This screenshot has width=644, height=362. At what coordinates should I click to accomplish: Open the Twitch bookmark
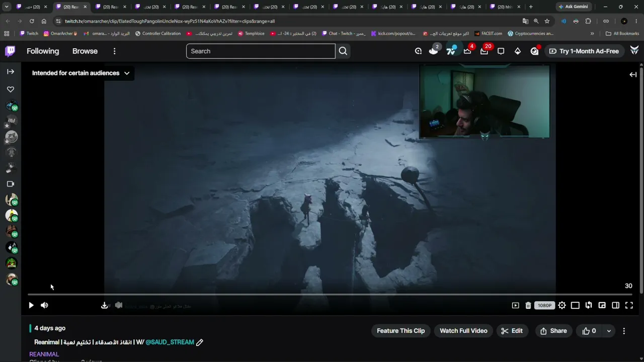click(29, 34)
